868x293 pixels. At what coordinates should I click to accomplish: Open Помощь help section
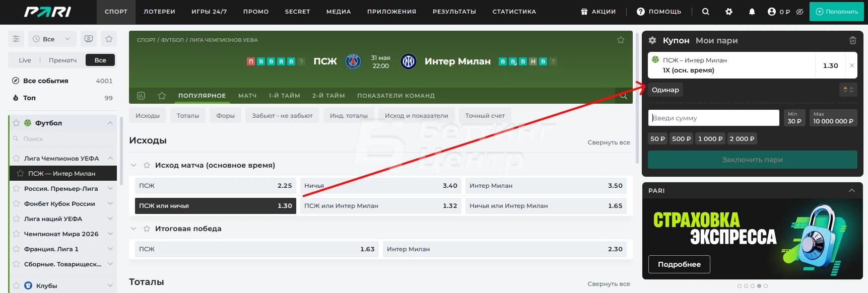point(659,12)
